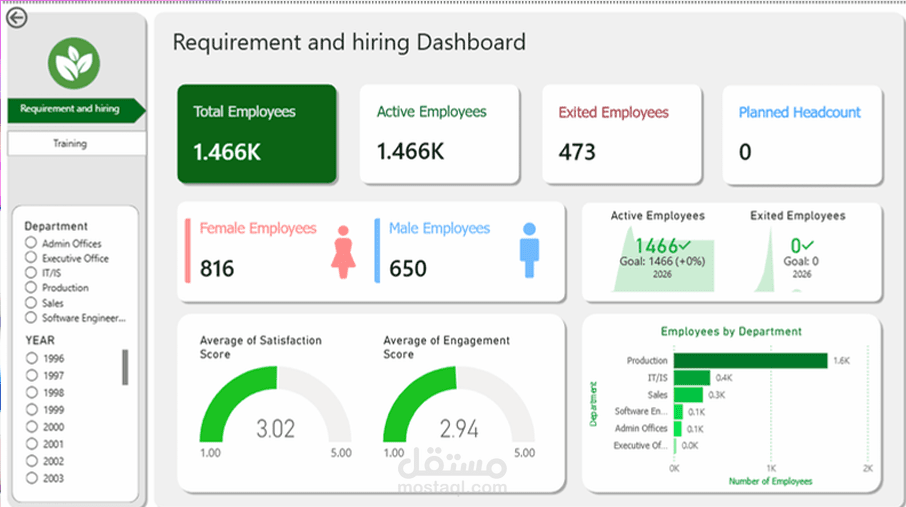
Task: Pick year 2002 option
Action: tap(31, 461)
